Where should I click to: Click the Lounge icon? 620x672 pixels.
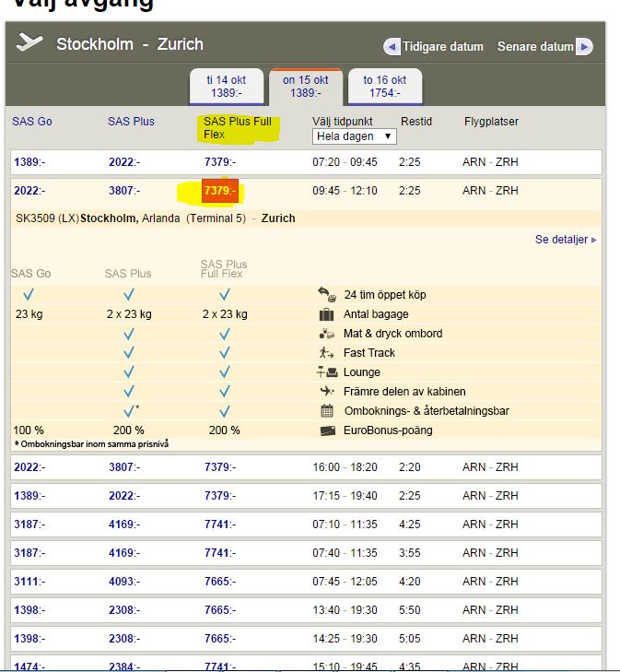coord(326,372)
